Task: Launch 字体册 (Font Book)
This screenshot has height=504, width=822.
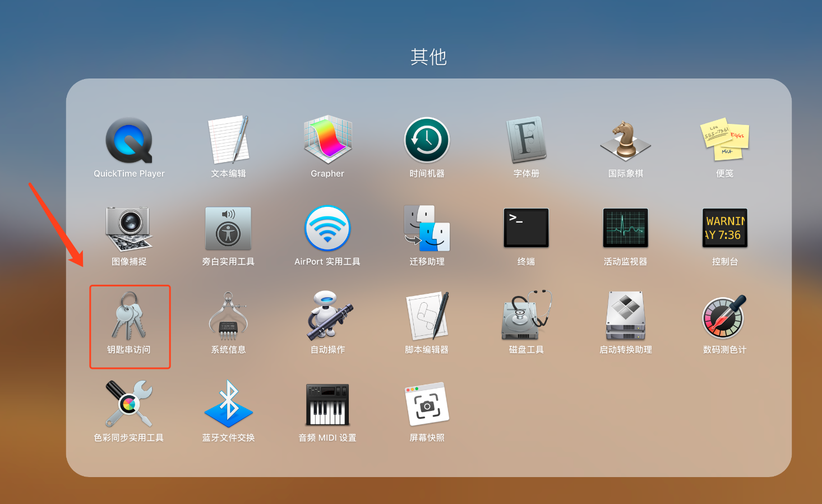Action: [x=526, y=141]
